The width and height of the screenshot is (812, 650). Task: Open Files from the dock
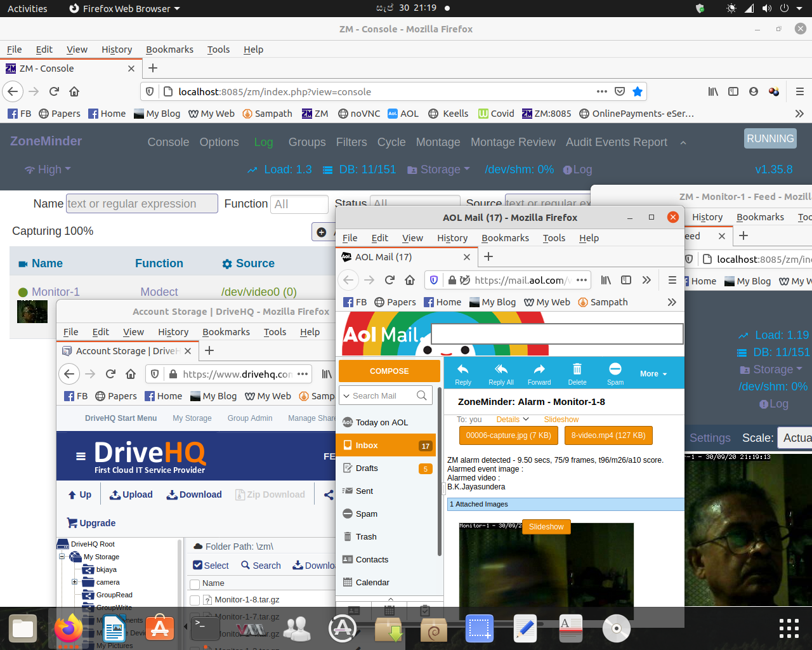click(x=23, y=628)
